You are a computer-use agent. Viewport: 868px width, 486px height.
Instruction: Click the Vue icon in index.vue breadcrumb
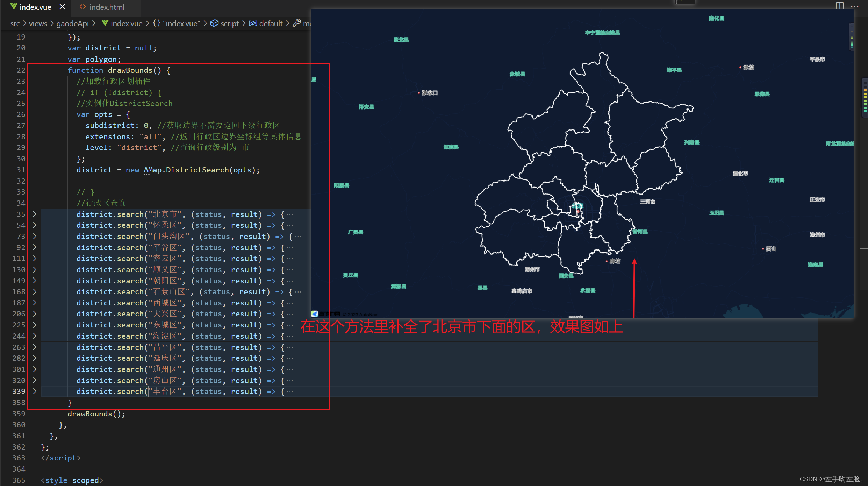[x=105, y=23]
